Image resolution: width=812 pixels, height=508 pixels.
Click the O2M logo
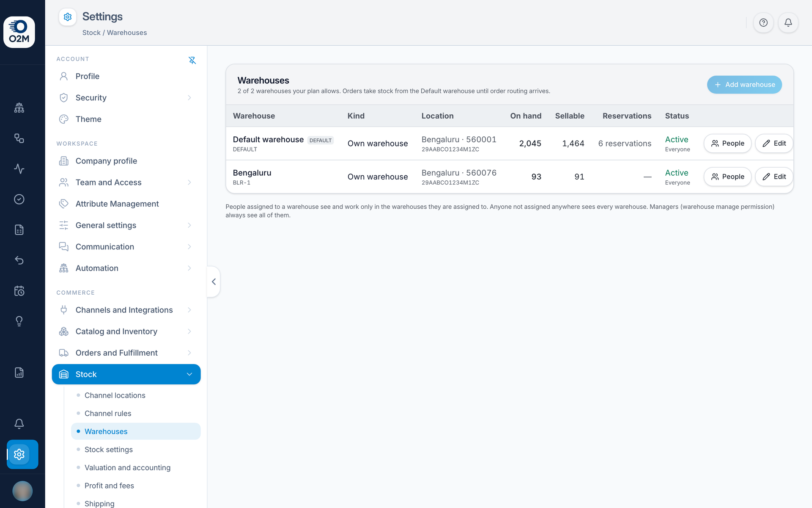tap(19, 32)
